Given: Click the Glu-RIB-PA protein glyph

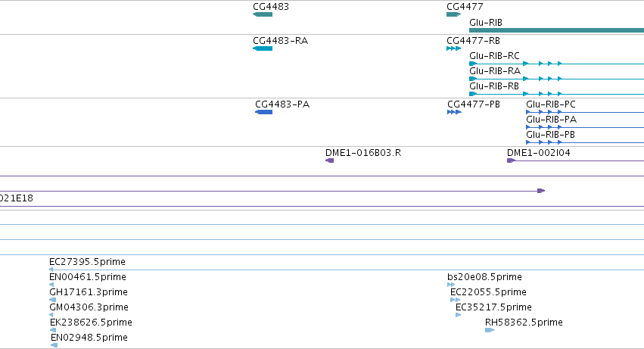Looking at the screenshot, I should coord(585,127).
